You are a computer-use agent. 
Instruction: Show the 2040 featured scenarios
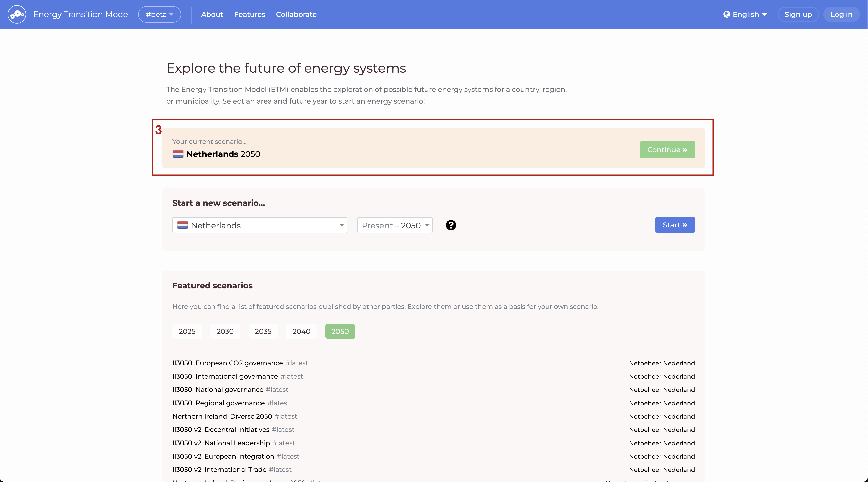pos(301,331)
